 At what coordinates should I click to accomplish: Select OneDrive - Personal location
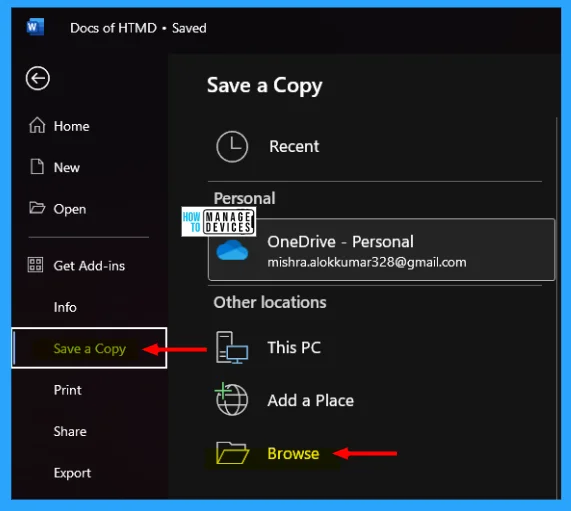click(x=381, y=249)
